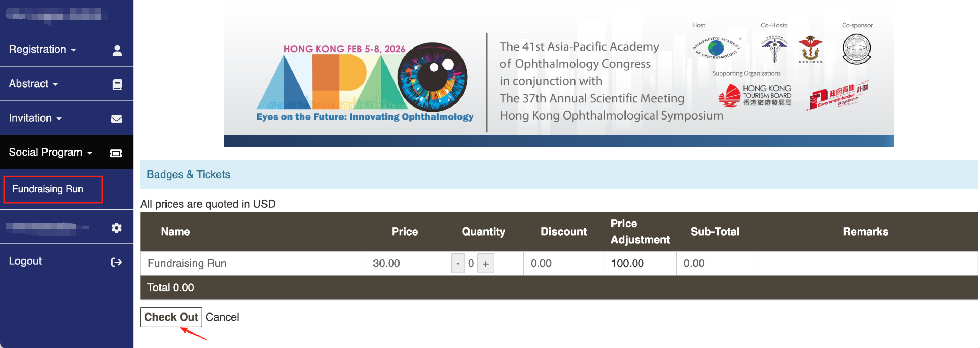Click the Logout exit icon

tap(117, 262)
